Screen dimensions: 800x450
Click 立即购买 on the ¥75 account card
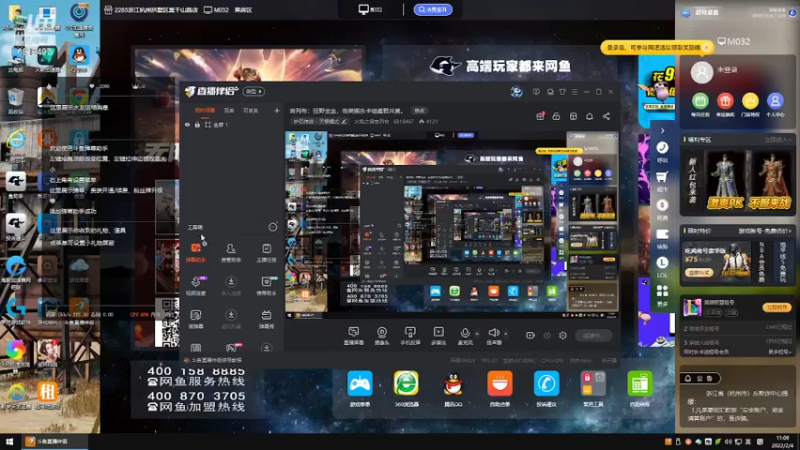tap(698, 273)
